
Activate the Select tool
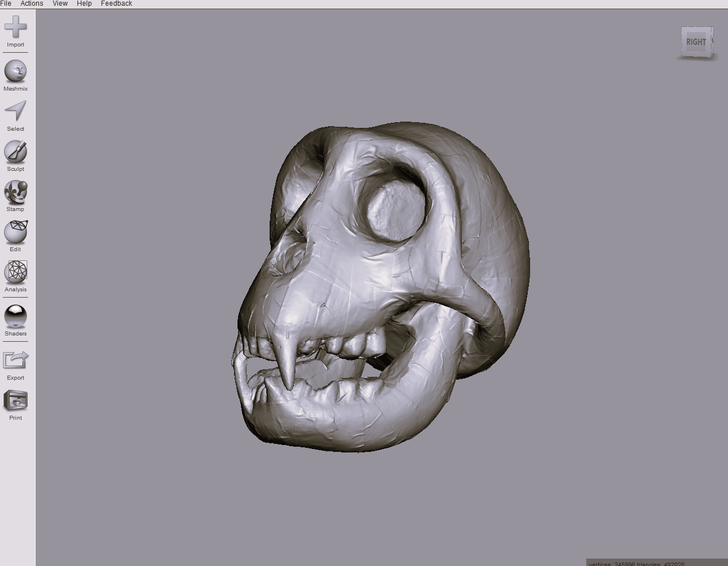click(15, 112)
